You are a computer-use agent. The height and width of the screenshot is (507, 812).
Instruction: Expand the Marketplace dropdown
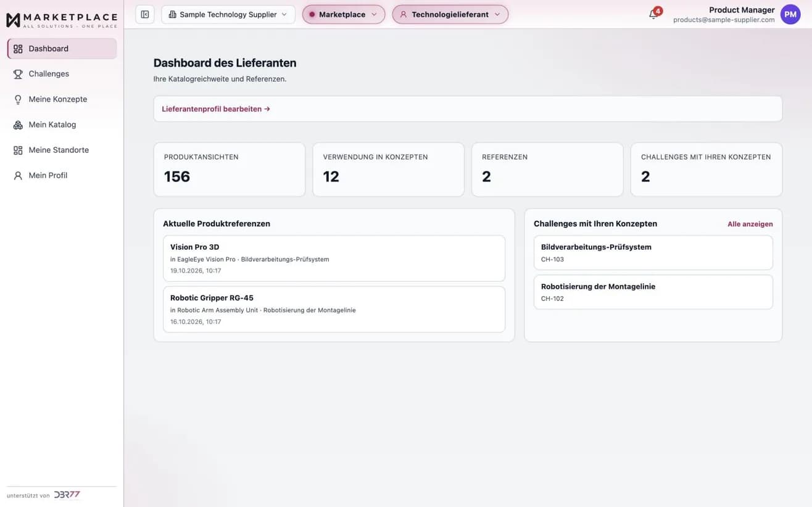click(x=344, y=14)
